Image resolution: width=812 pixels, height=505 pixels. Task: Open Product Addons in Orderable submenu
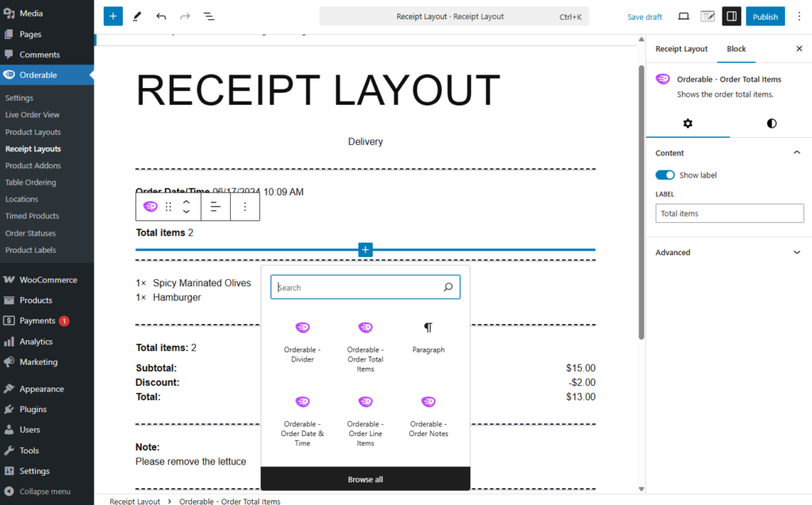[x=33, y=166]
